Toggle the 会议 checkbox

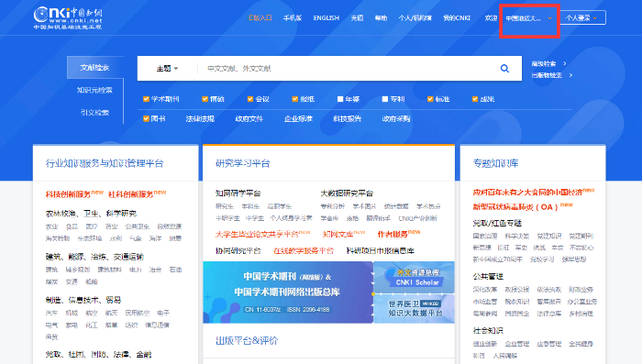tap(250, 99)
